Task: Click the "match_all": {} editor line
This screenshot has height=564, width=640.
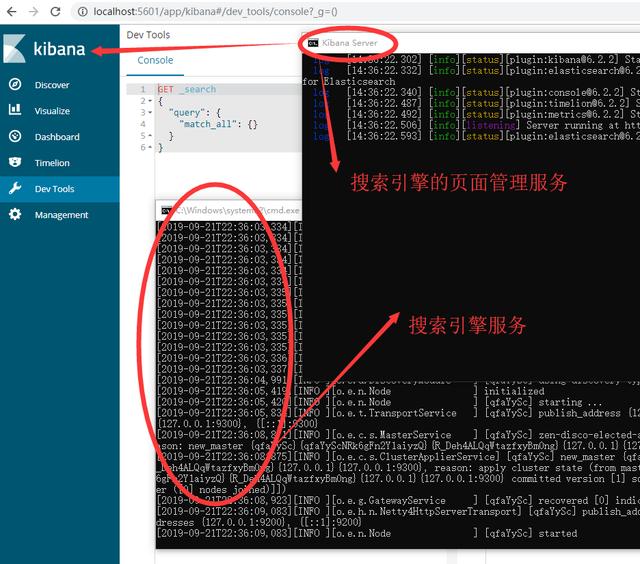Action: (218, 124)
